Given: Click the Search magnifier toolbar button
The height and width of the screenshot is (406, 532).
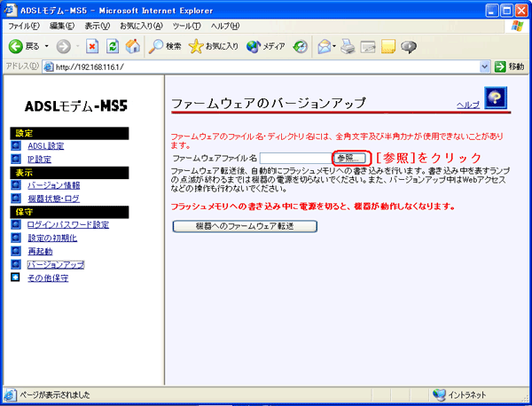Looking at the screenshot, I should point(165,46).
